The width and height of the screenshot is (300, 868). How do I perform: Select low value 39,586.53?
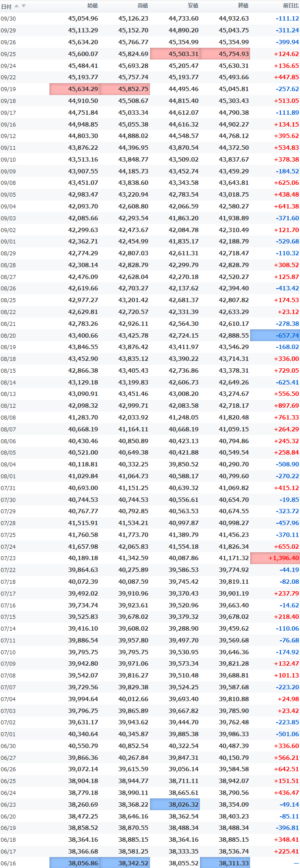point(183,570)
